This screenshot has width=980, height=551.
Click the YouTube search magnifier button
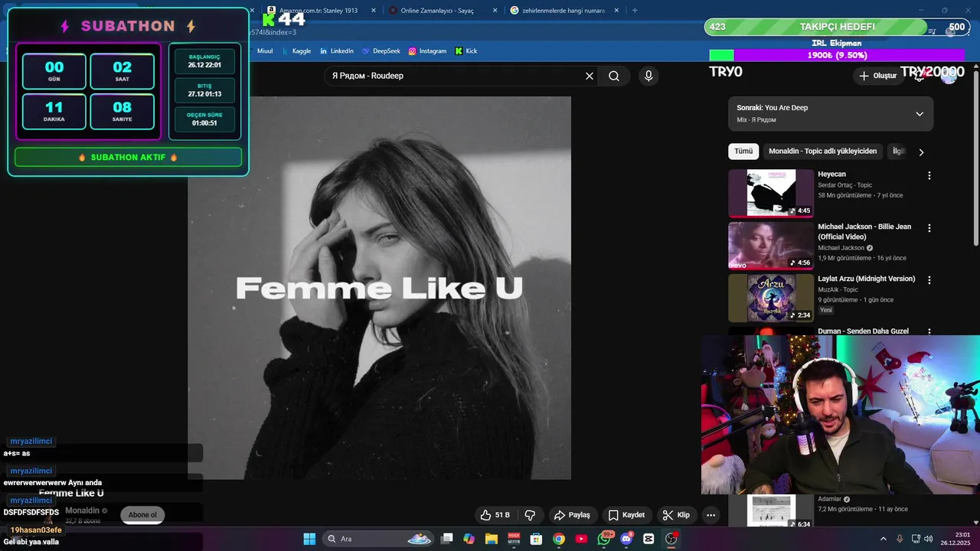tap(614, 76)
